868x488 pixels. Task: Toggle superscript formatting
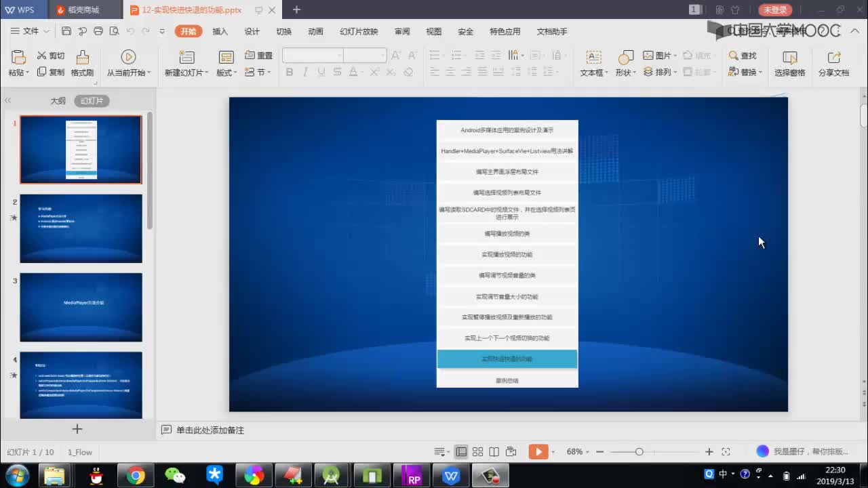pos(374,72)
